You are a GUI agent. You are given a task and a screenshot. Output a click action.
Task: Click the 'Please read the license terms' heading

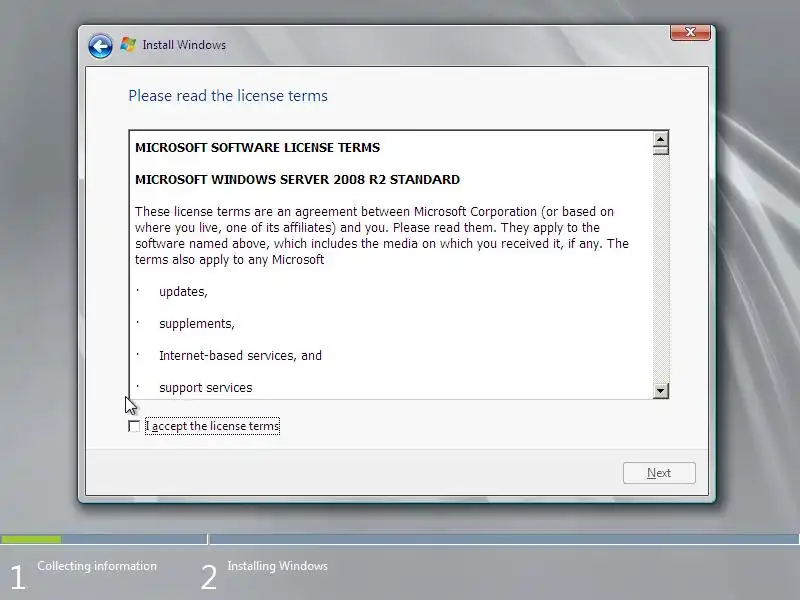[228, 96]
